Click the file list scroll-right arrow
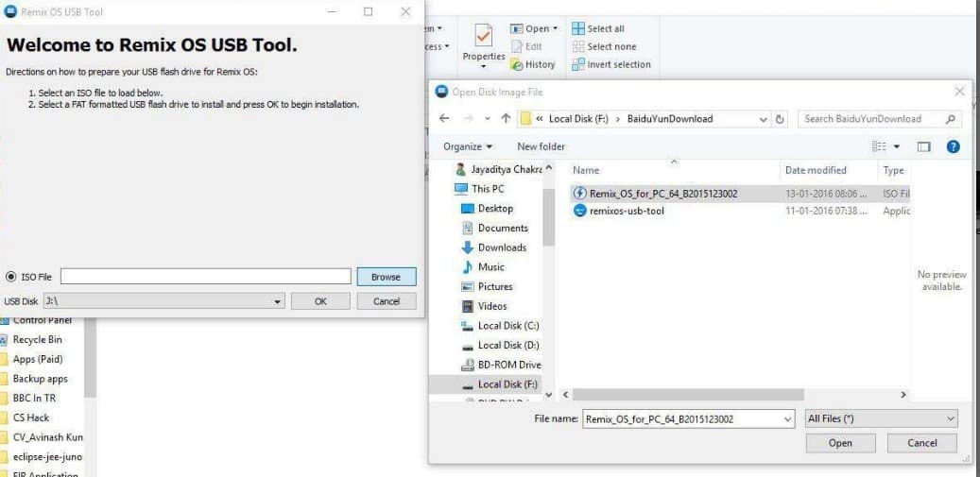Screen dimensions: 980x477 (903, 395)
